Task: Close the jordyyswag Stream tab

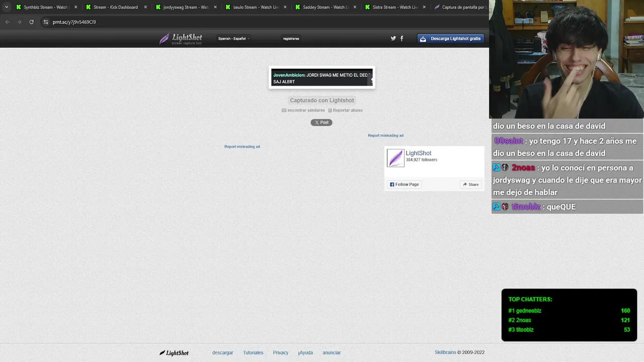Action: [x=215, y=7]
